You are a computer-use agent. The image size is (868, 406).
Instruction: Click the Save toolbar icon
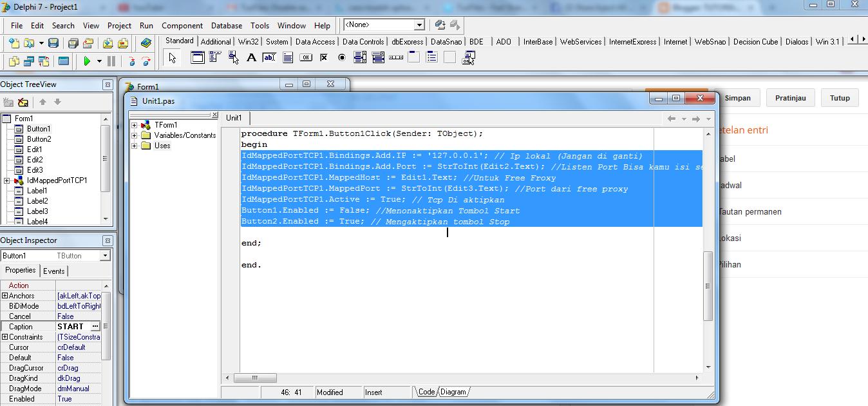[x=53, y=43]
